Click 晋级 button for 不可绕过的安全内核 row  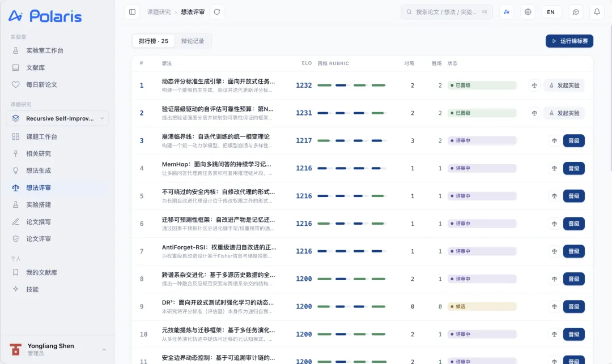tap(573, 196)
